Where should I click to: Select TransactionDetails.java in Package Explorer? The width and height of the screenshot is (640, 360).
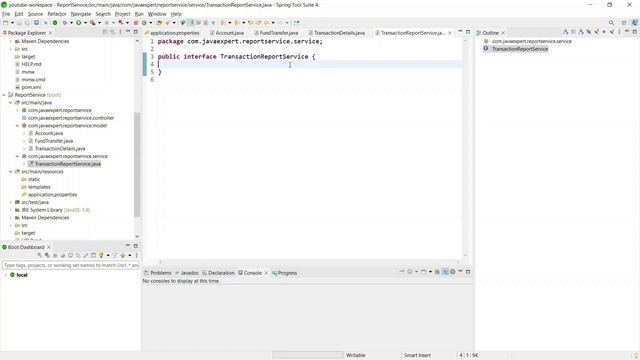[x=60, y=149]
